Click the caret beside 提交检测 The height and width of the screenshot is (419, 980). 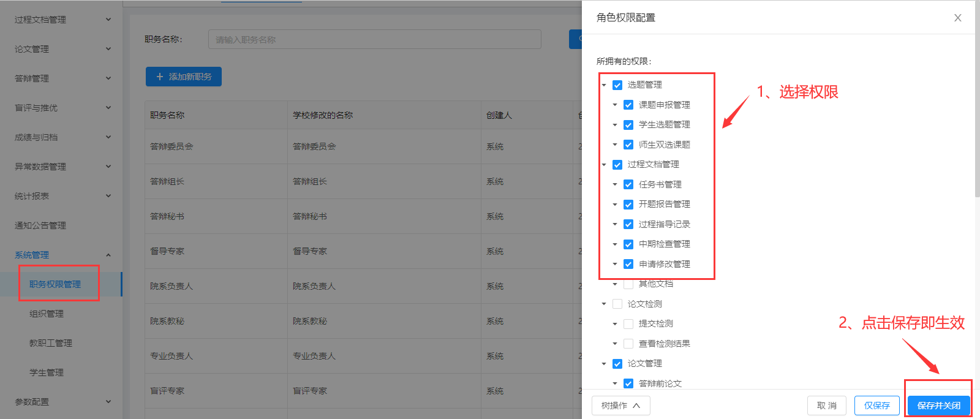pos(615,324)
